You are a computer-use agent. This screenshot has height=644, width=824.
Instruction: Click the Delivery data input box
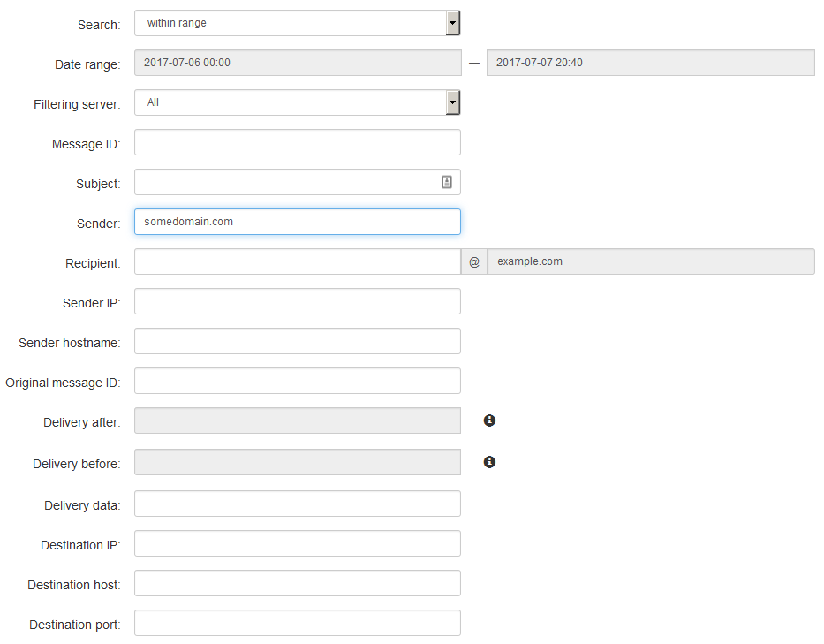[297, 504]
